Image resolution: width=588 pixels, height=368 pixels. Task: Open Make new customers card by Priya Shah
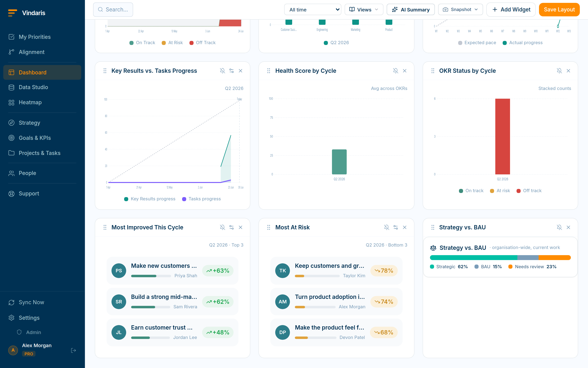173,271
